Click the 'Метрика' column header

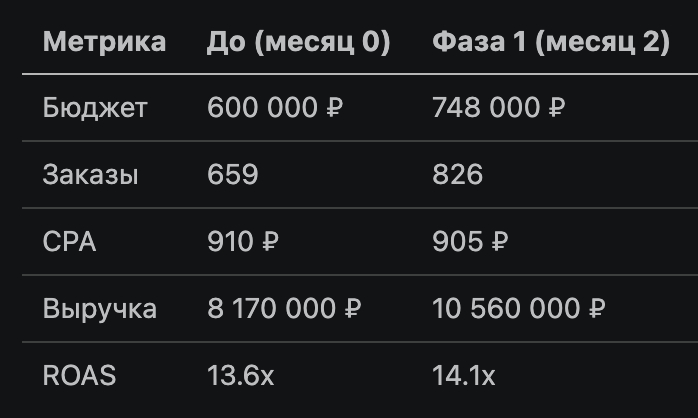[x=104, y=42]
